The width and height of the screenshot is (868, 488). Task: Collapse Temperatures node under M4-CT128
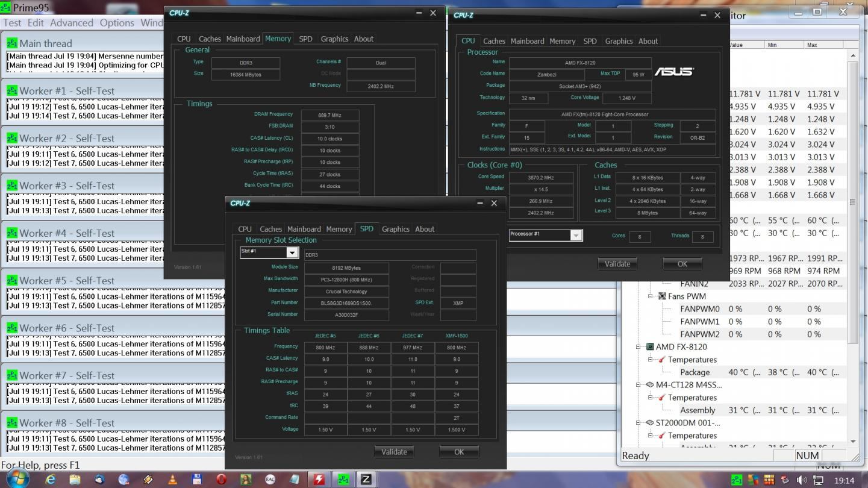coord(651,397)
